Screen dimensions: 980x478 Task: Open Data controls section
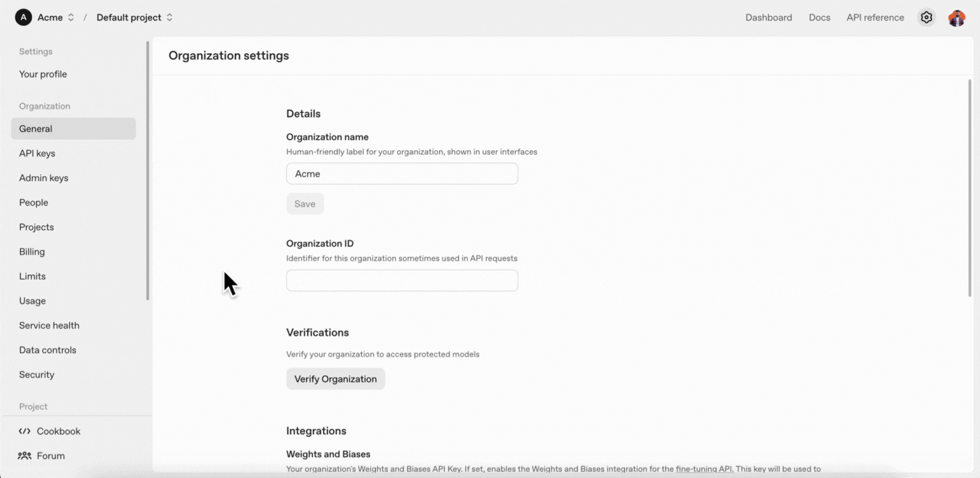tap(48, 349)
